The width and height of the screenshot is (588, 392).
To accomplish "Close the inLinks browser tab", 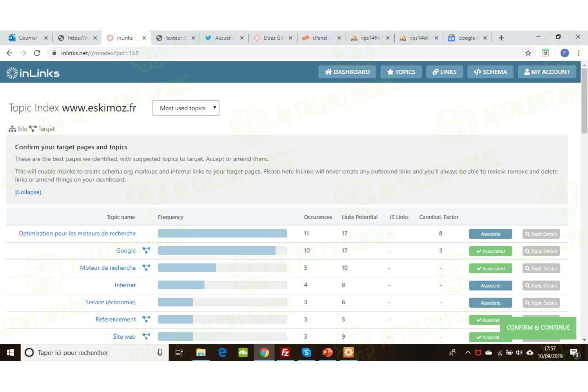I will (144, 38).
